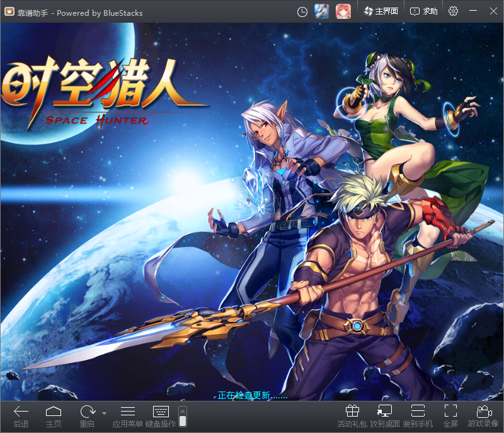Open the clock history icon in title bar
The width and height of the screenshot is (504, 433).
[x=302, y=11]
